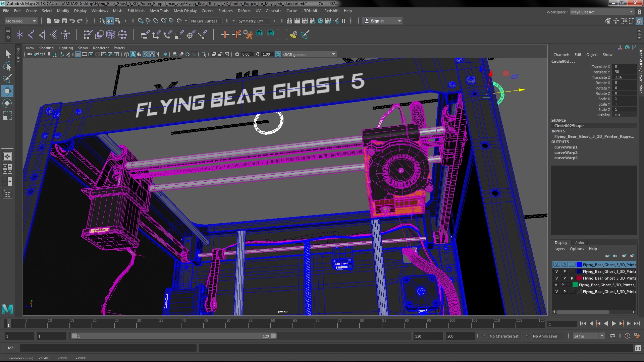The height and width of the screenshot is (362, 644).
Task: Click the Circle002Shape node name
Action: coord(569,126)
